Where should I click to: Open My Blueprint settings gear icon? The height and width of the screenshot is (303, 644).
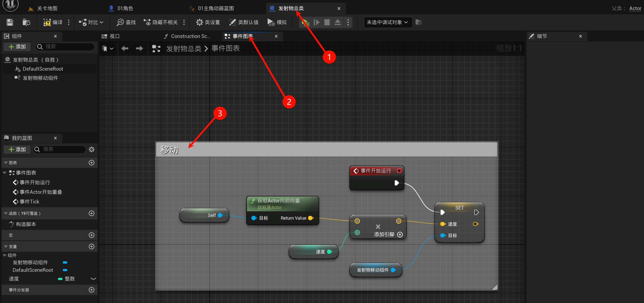[92, 149]
